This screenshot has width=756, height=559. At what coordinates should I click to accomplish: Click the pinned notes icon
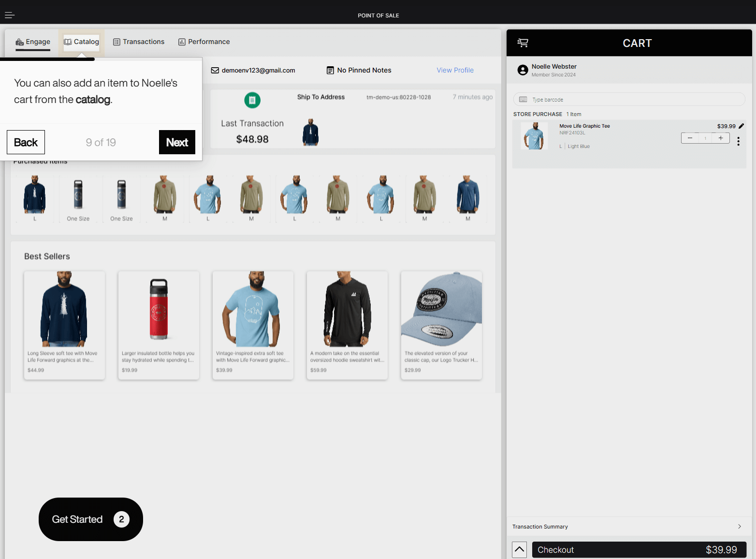(x=330, y=71)
